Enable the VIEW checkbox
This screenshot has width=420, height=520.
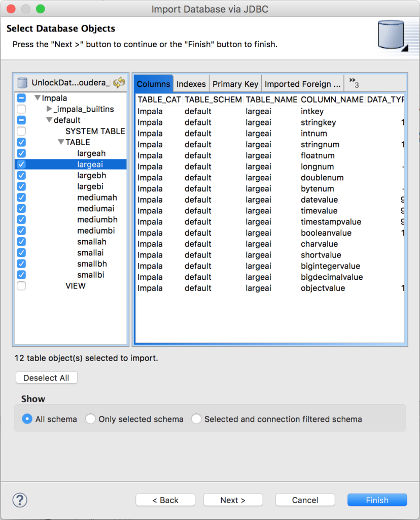[21, 286]
